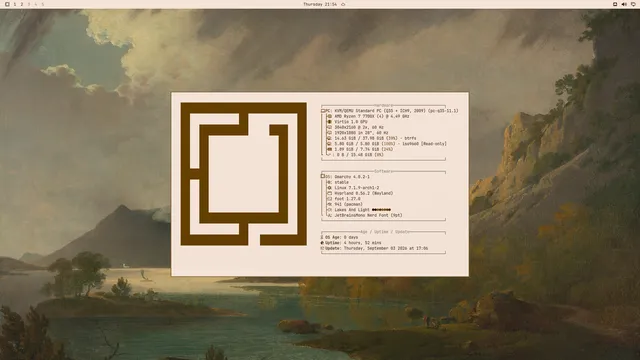The width and height of the screenshot is (640, 360).
Task: Open the Omarchy menu icon in top bar
Action: 7,4
